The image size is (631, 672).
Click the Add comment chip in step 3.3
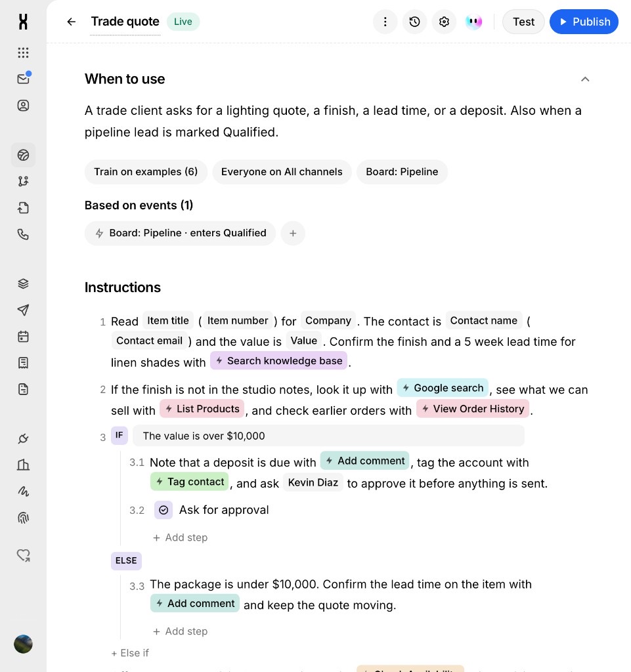(x=195, y=604)
